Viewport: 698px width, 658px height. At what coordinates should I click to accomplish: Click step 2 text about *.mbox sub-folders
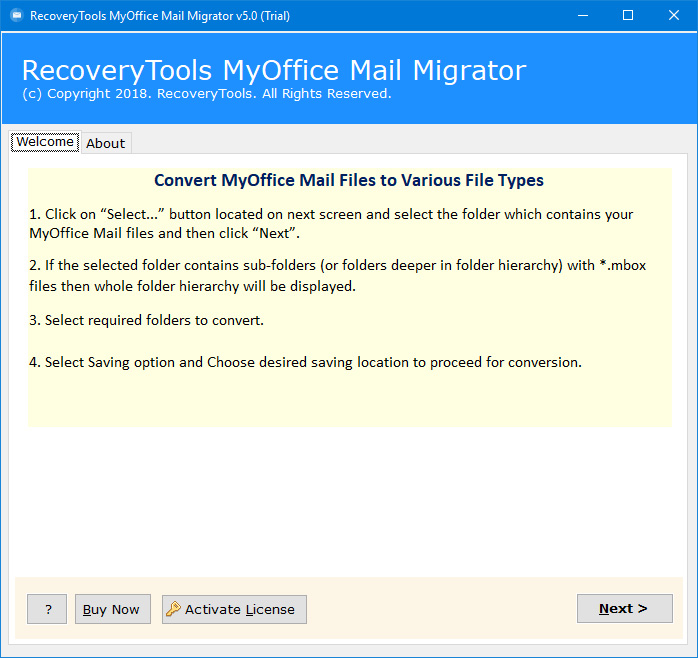tap(337, 276)
